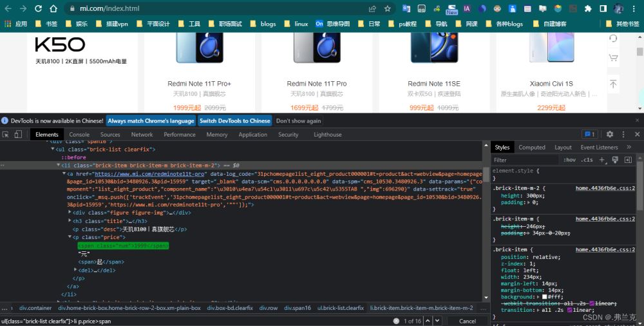The image size is (644, 326).
Task: Open the Event Listeners pane tab
Action: pos(599,147)
